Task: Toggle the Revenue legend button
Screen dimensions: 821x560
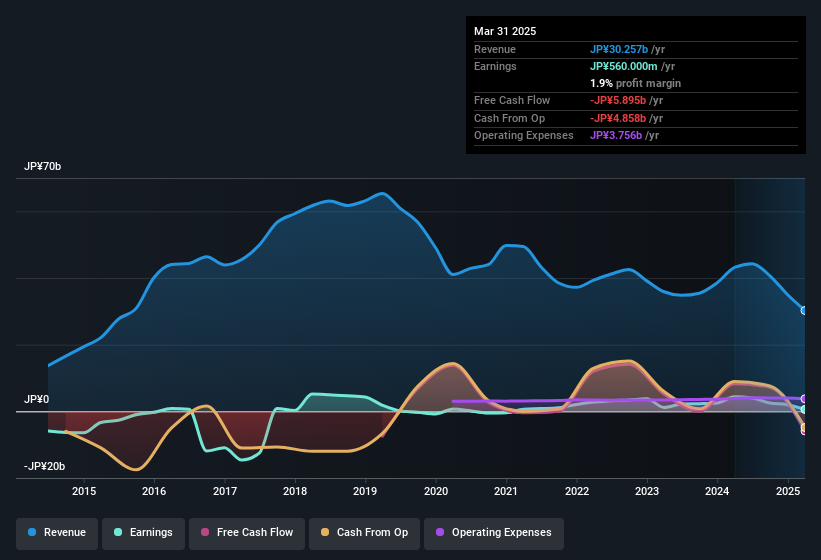Action: 57,533
